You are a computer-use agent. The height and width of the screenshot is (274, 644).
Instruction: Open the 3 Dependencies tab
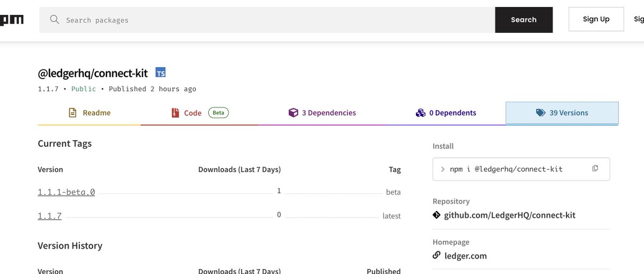[x=322, y=113]
